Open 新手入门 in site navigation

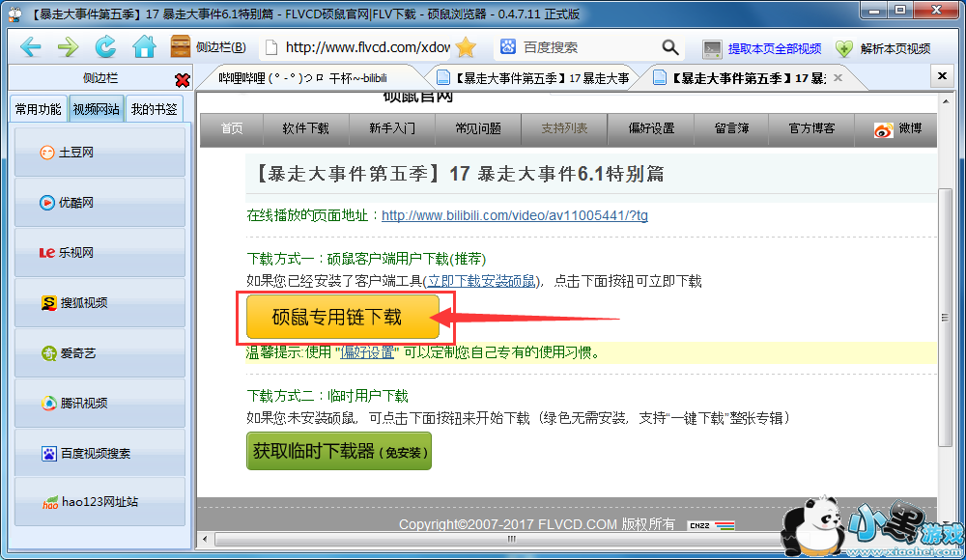(392, 128)
